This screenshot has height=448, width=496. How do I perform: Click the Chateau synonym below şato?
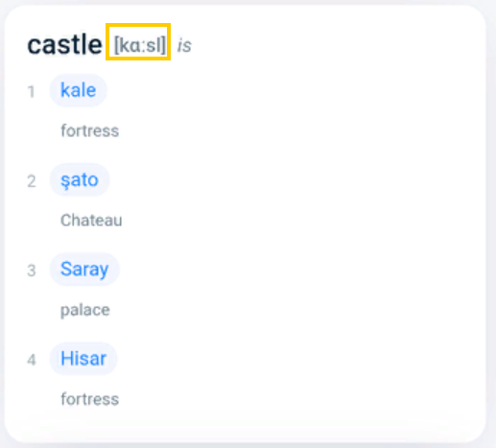tap(91, 221)
